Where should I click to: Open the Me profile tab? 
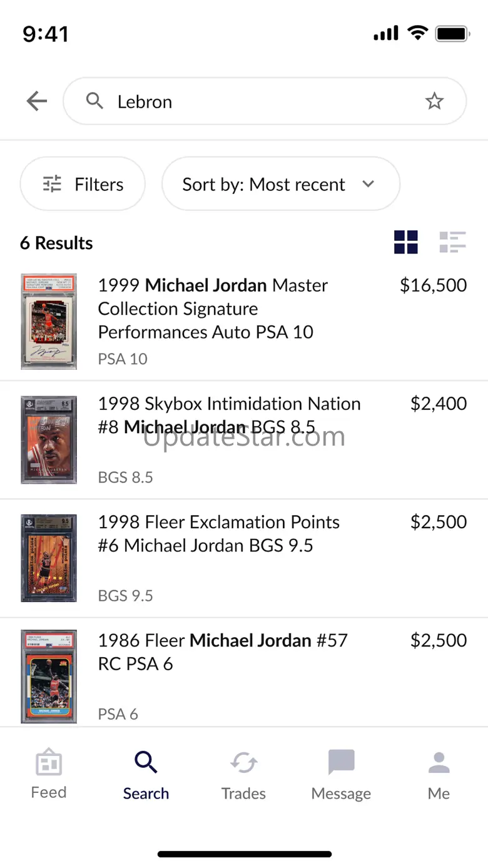439,775
